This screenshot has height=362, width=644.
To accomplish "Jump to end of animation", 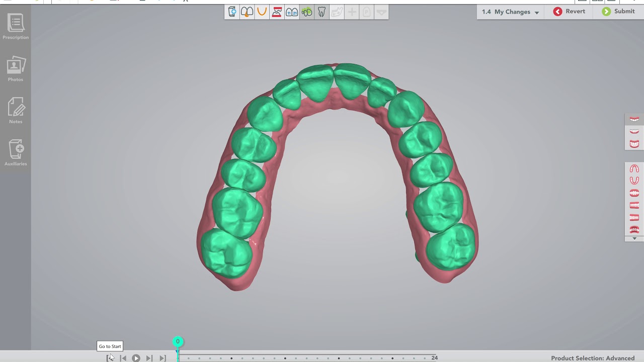I will click(x=163, y=358).
